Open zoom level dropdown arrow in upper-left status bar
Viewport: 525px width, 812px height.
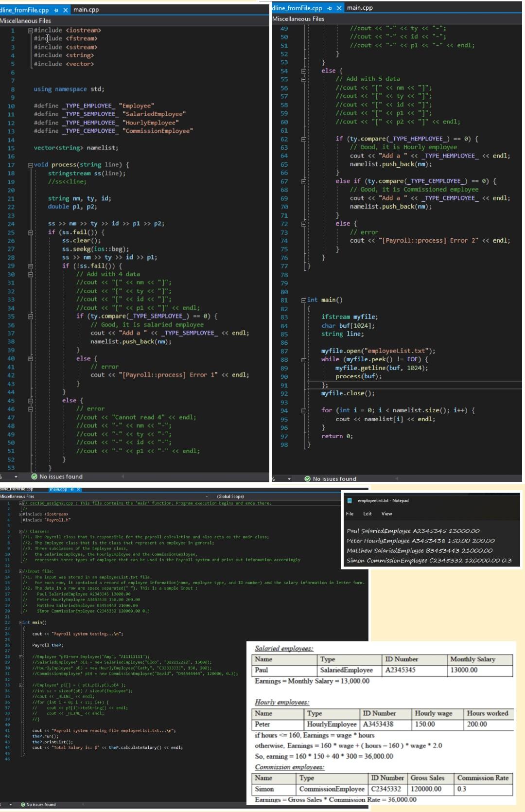[16, 477]
